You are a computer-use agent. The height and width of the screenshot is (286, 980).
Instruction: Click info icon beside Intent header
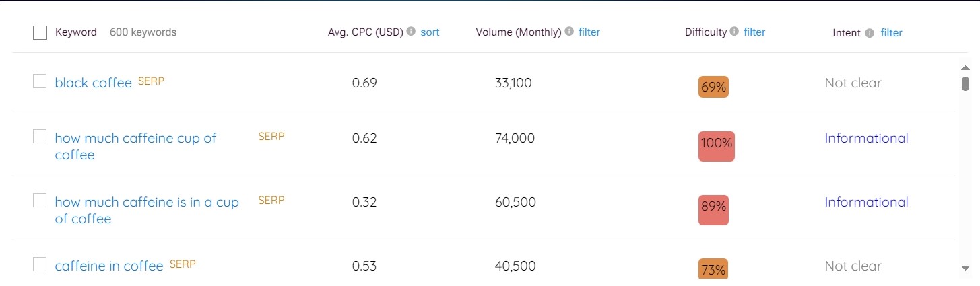click(x=870, y=33)
